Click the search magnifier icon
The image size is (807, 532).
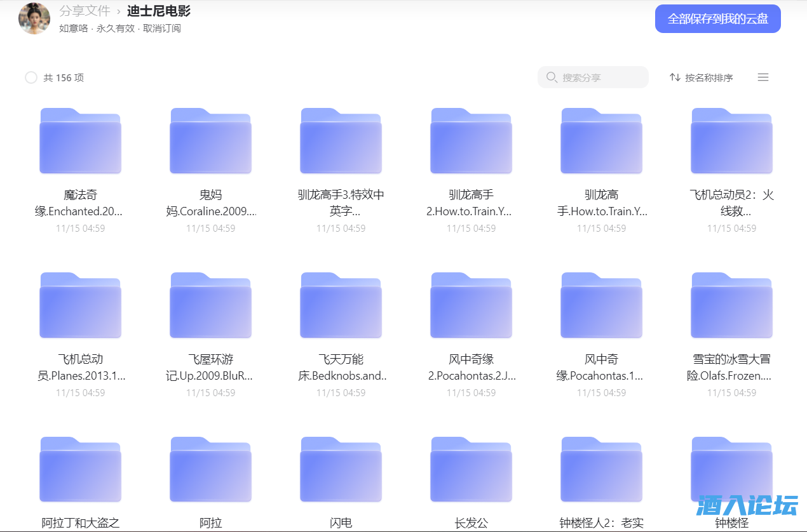(x=551, y=77)
